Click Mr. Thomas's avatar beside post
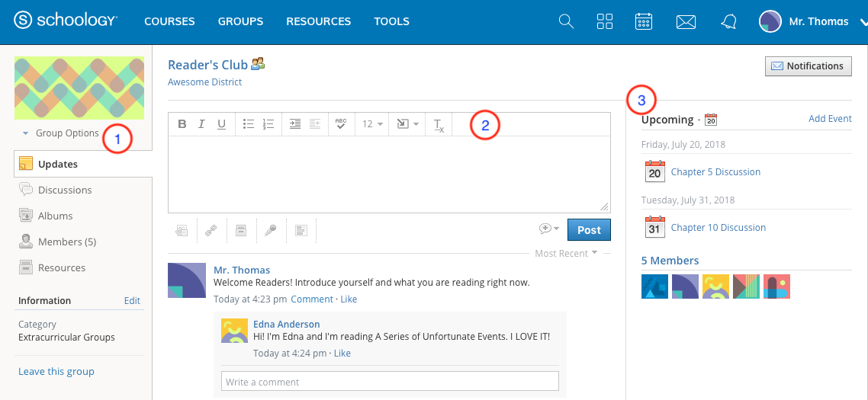868x400 pixels. [187, 280]
